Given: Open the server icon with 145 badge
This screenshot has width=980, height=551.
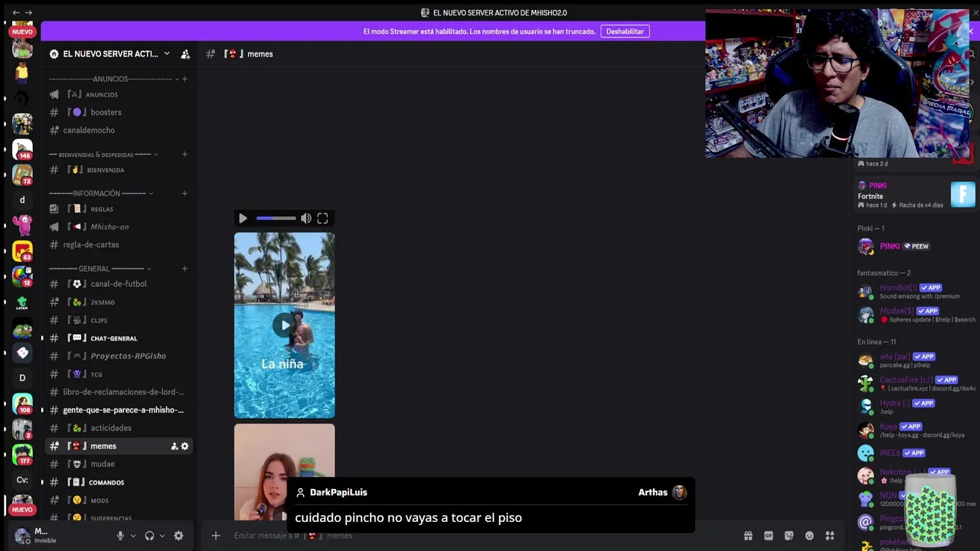Looking at the screenshot, I should (22, 148).
